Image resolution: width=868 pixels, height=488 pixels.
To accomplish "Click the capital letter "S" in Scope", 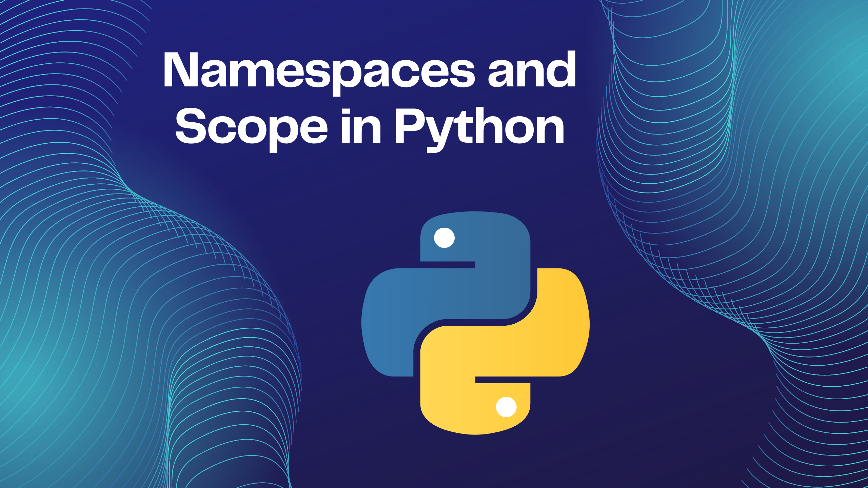I will [x=190, y=125].
